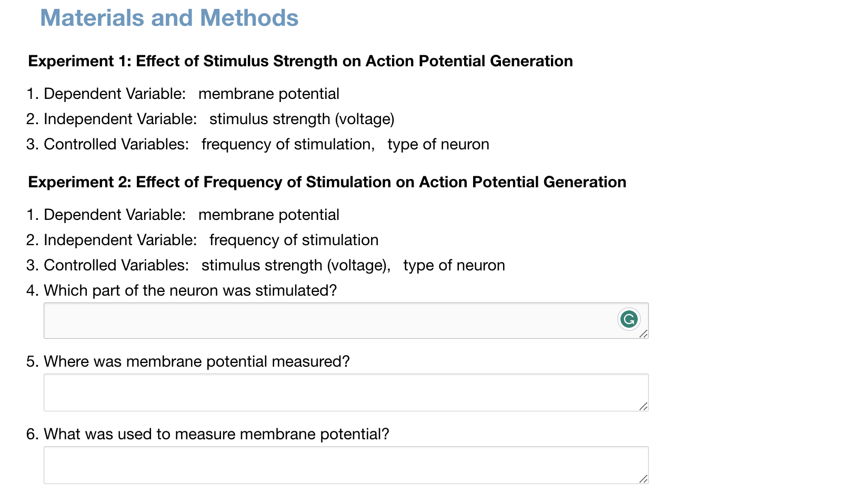Click the Experiment 1 heading text
Image resolution: width=843 pixels, height=504 pixels.
pos(300,61)
